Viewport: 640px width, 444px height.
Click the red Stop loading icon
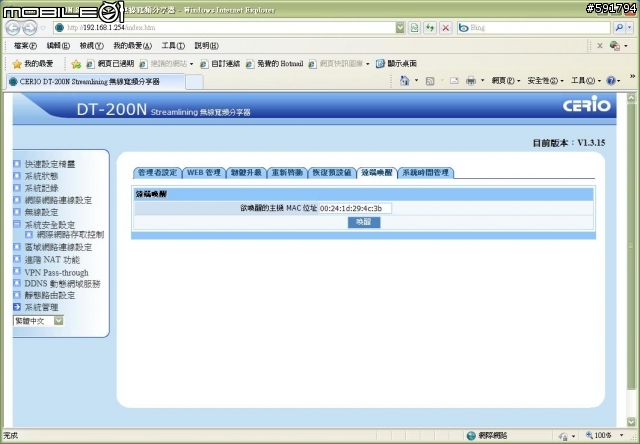coord(446,28)
